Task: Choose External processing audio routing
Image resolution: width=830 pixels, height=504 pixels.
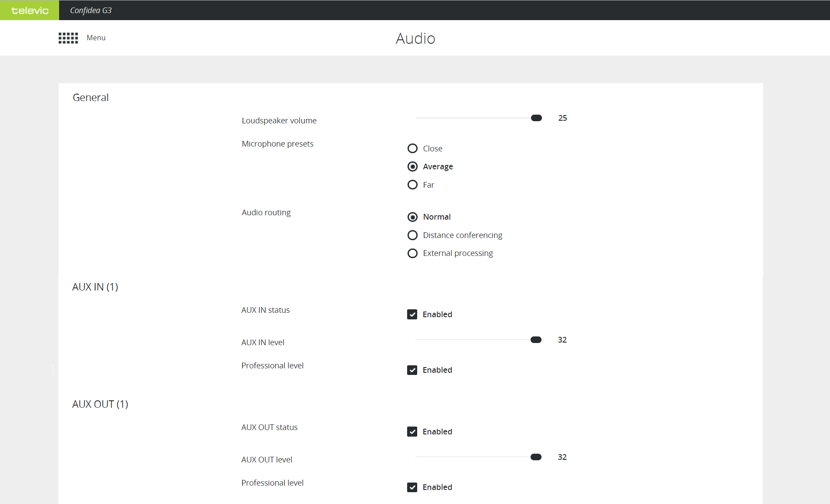Action: [412, 253]
